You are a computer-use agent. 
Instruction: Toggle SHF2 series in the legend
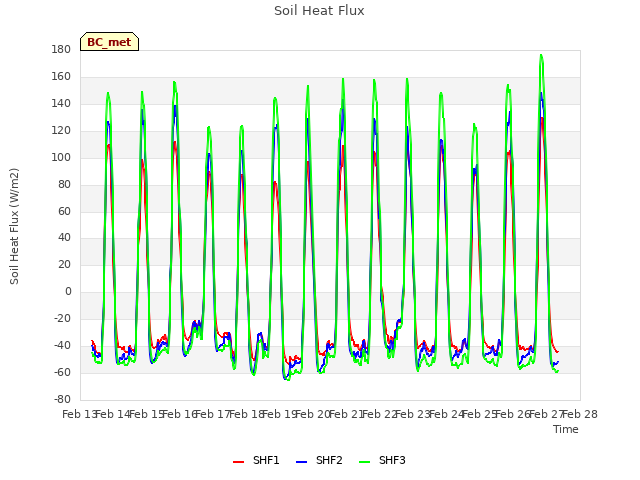point(319,460)
